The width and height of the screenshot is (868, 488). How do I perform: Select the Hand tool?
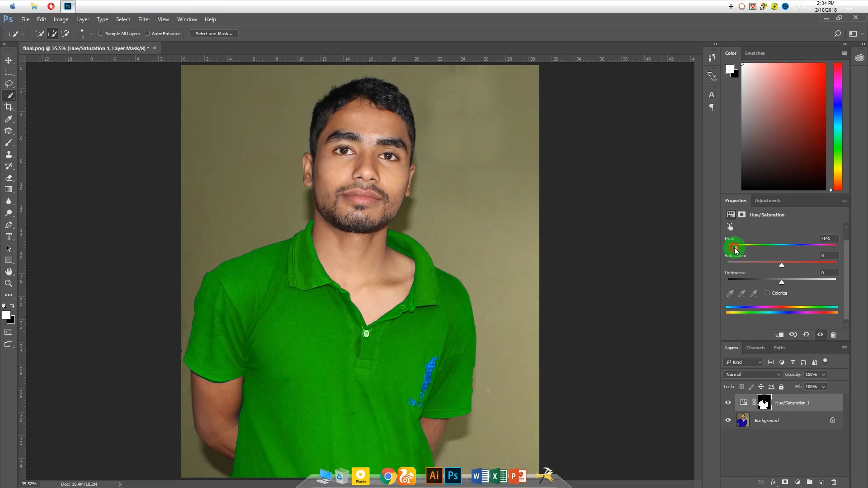(9, 272)
